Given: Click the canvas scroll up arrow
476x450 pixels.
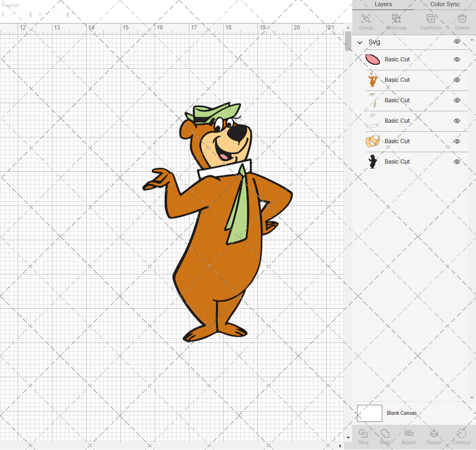Looking at the screenshot, I should [348, 28].
